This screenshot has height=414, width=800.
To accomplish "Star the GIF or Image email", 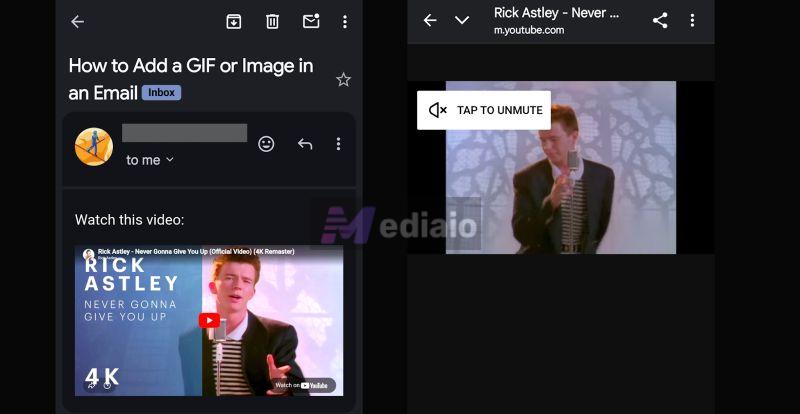I will click(343, 79).
